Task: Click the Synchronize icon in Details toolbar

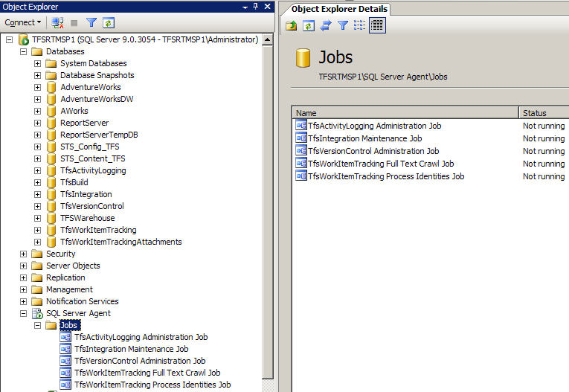Action: pos(326,25)
